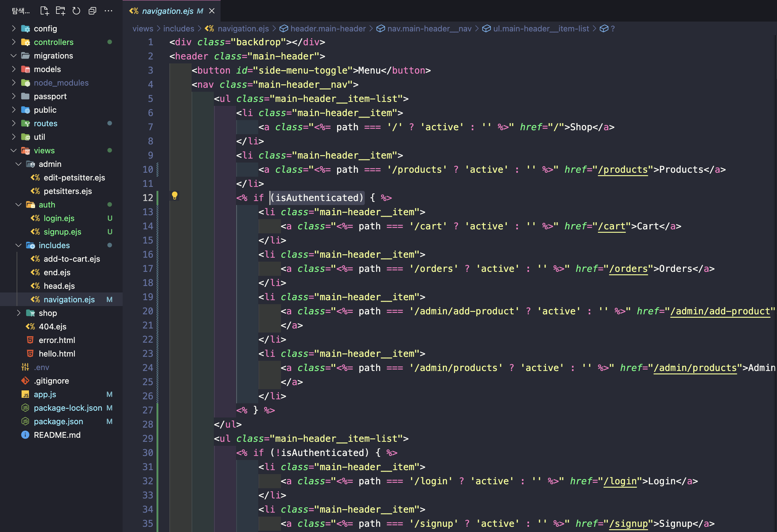Click the underlined /admin/products link in code
Image resolution: width=777 pixels, height=532 pixels.
click(x=696, y=368)
